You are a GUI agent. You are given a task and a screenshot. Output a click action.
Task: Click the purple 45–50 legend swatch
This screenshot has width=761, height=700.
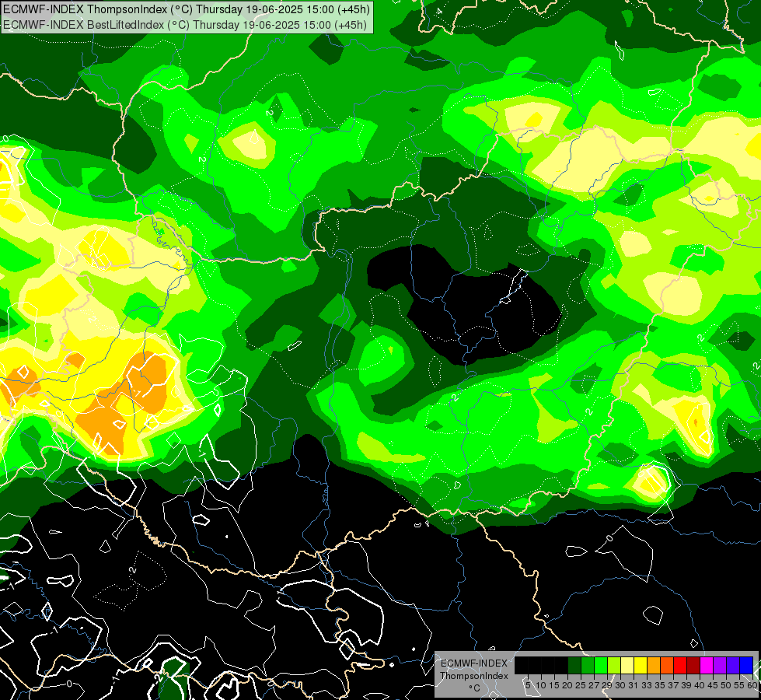(x=720, y=665)
